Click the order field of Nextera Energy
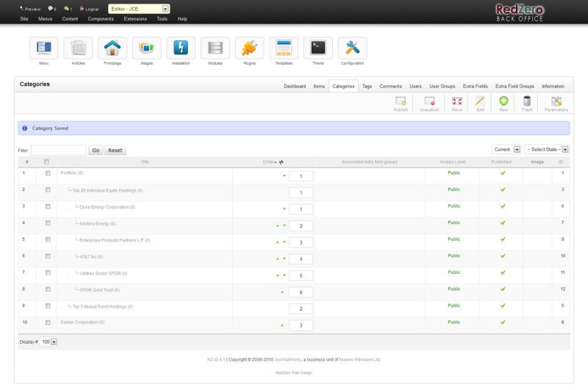 [x=301, y=226]
